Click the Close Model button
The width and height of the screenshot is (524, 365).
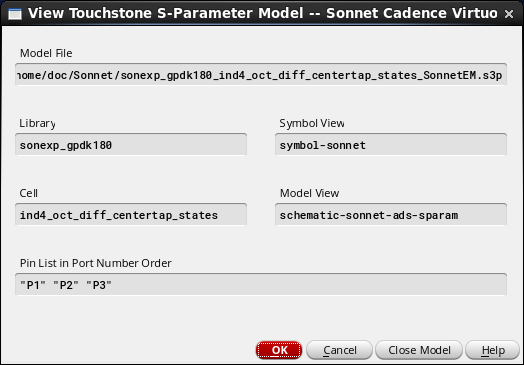tap(419, 350)
